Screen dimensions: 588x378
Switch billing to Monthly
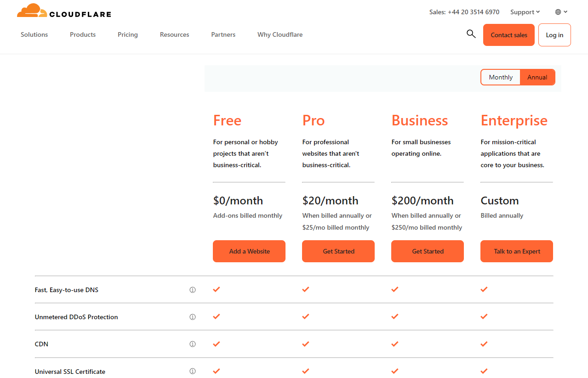[x=500, y=77]
